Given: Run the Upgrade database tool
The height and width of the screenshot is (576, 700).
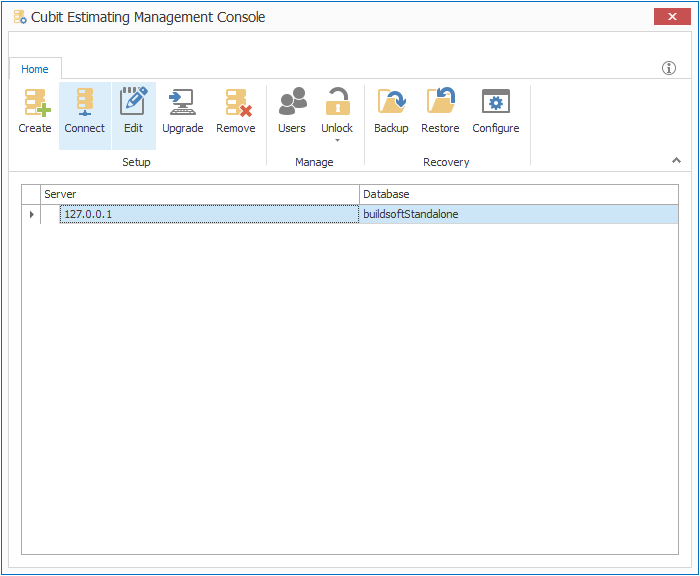Looking at the screenshot, I should coord(182,103).
